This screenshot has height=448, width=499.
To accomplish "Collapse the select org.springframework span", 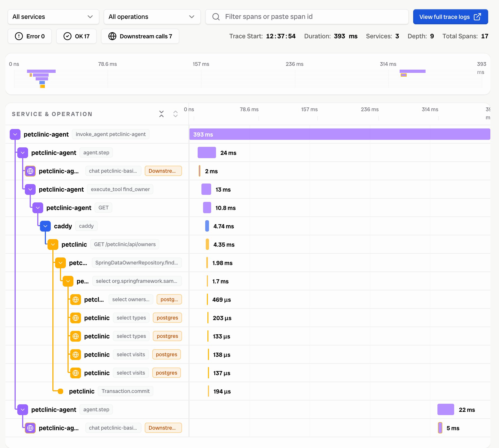I will click(x=68, y=281).
